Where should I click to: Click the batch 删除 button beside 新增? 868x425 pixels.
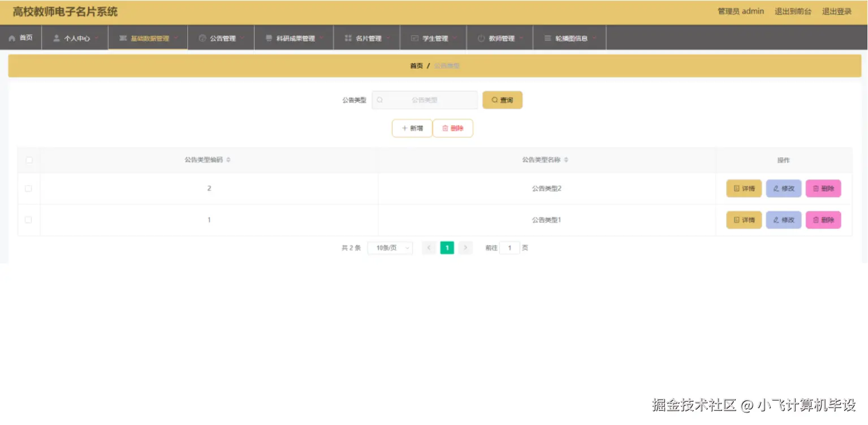452,128
